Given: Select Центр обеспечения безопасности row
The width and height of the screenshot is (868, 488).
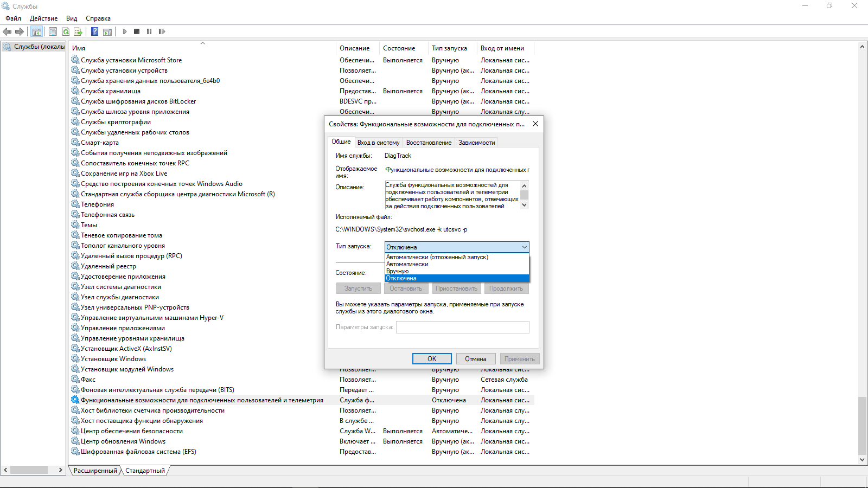Looking at the screenshot, I should point(302,431).
